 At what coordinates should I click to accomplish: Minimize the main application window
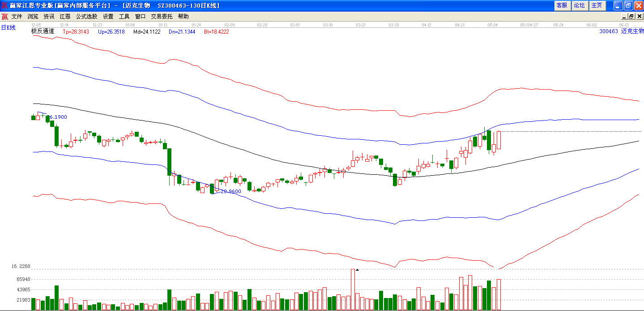point(618,5)
